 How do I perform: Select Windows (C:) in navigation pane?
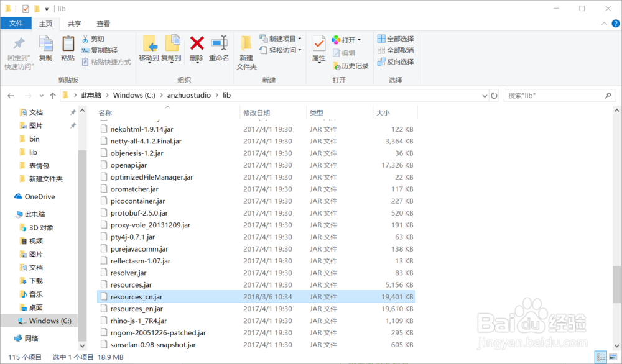click(x=44, y=321)
